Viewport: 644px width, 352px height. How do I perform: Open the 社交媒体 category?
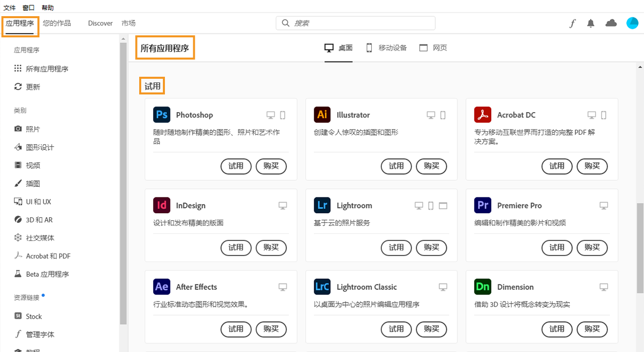[34, 238]
